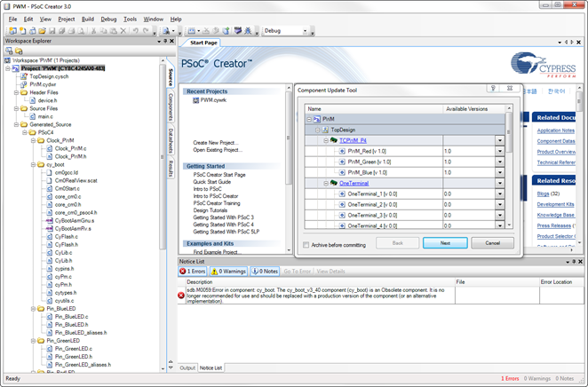
Task: Click the Redo toolbar icon
Action: coord(146,31)
